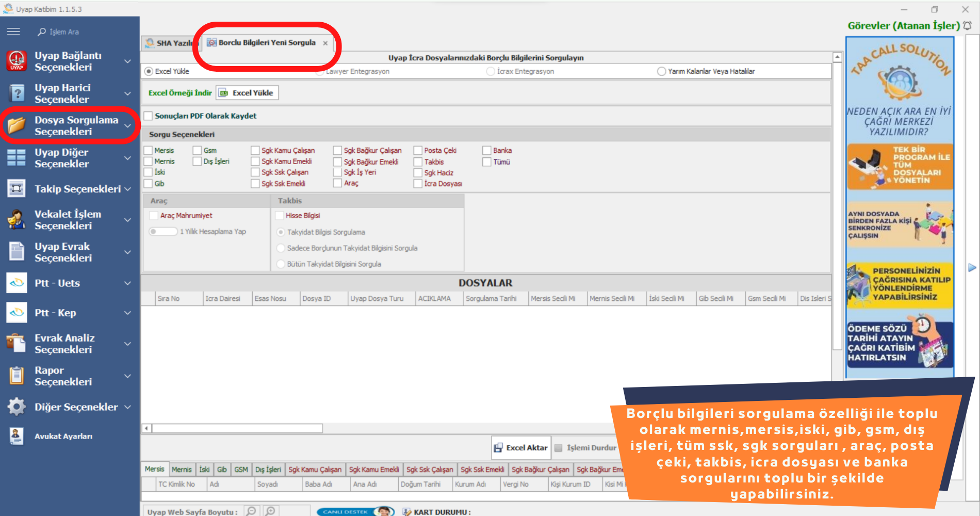This screenshot has width=980, height=516.
Task: Click the Excel Aktar button
Action: 521,448
